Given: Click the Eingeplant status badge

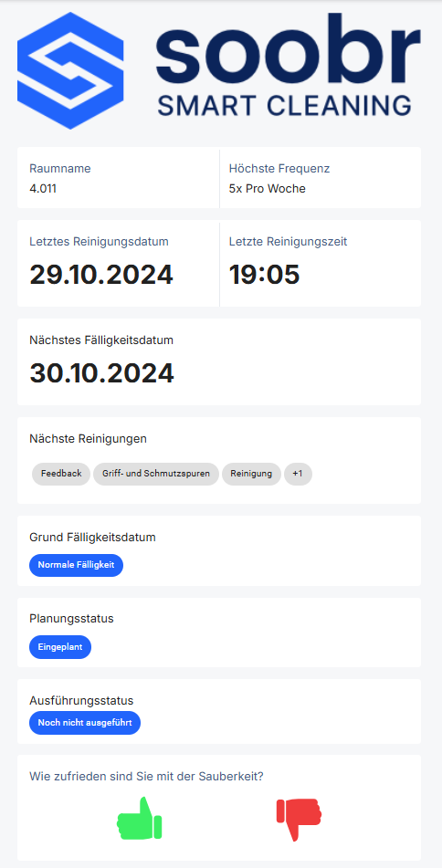Looking at the screenshot, I should (x=60, y=646).
